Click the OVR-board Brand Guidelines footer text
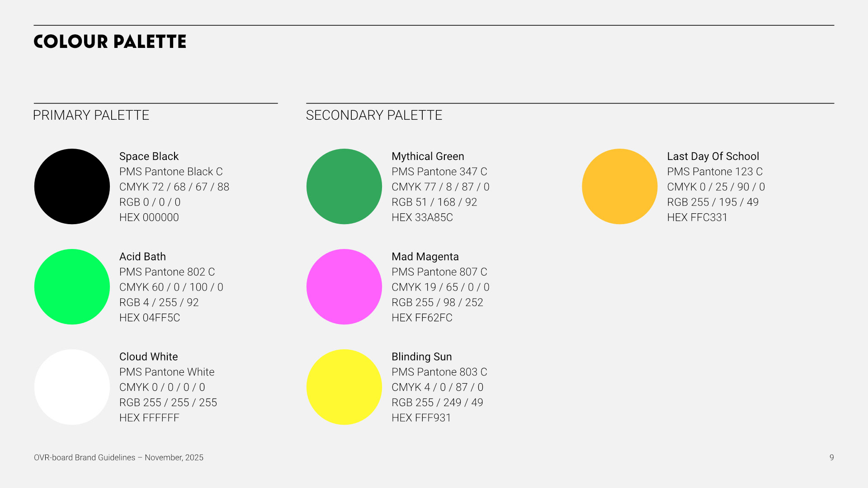The image size is (868, 488). 118,457
